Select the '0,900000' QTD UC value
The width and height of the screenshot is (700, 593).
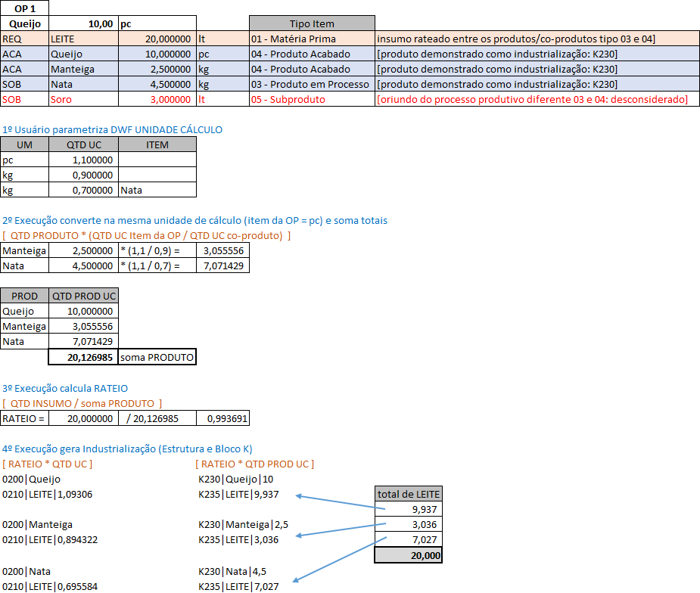83,175
